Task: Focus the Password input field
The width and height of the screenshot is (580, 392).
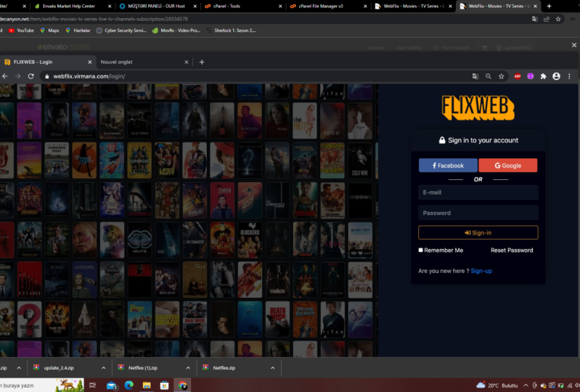Action: point(478,213)
